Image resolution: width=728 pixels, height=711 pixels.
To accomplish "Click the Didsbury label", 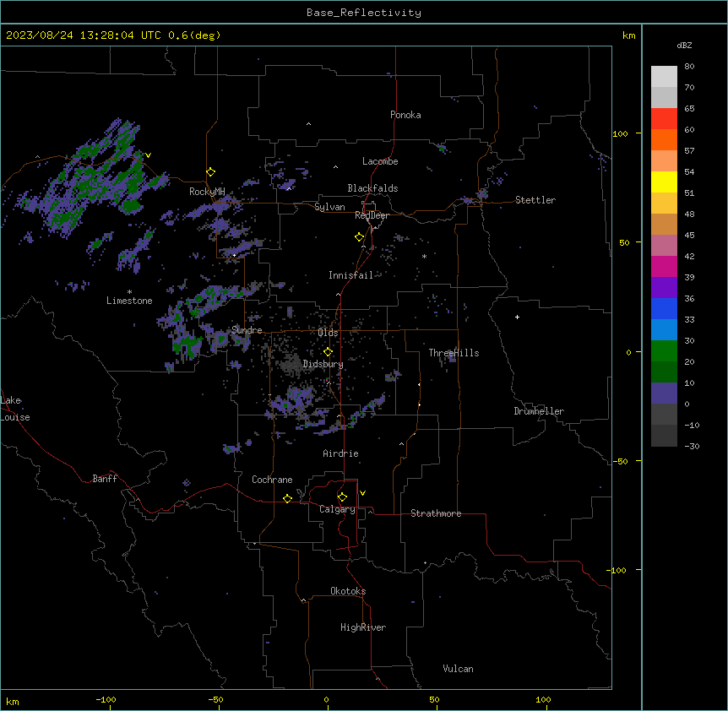I will click(x=323, y=364).
